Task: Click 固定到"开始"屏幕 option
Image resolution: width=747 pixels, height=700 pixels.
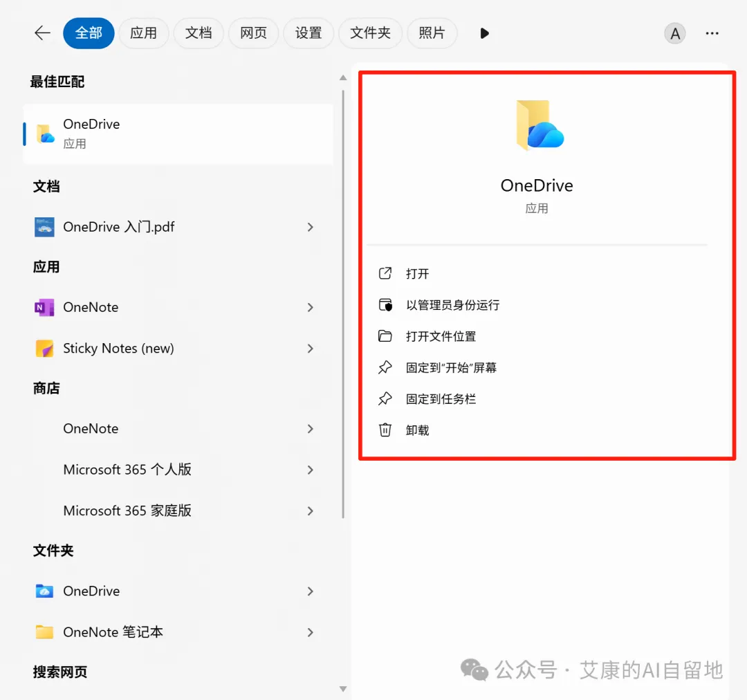Action: (x=451, y=367)
